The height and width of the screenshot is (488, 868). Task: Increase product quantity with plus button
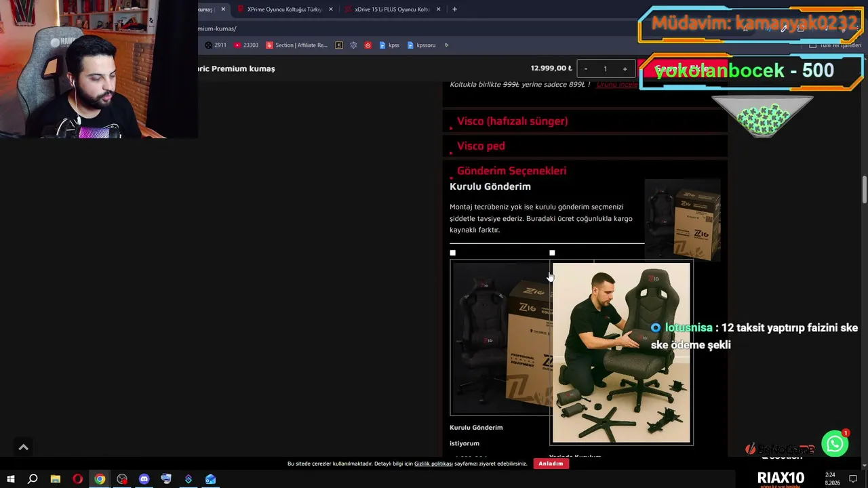(x=625, y=68)
